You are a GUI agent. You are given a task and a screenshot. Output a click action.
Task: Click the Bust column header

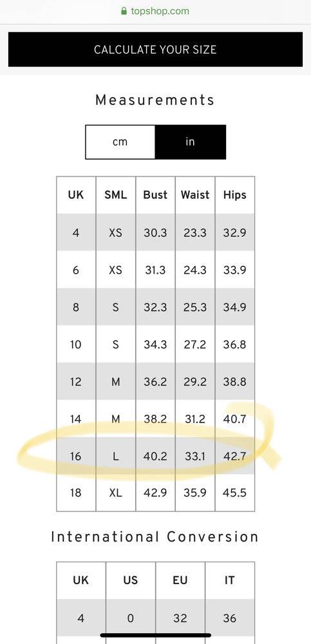(x=155, y=195)
